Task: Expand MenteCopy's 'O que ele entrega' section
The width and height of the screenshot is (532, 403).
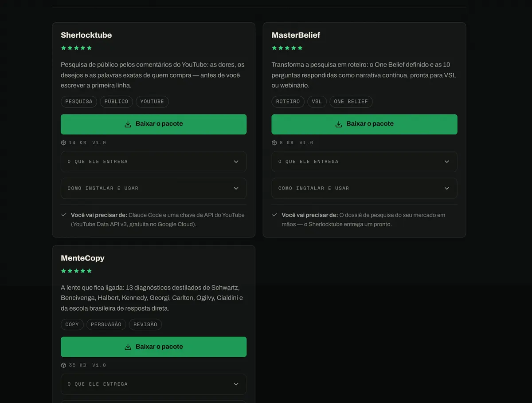Action: tap(153, 384)
